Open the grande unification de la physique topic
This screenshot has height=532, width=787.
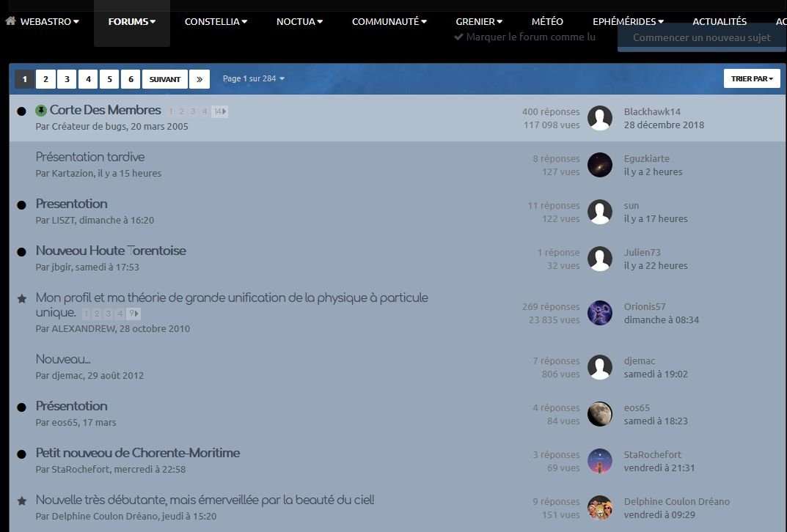pos(231,305)
